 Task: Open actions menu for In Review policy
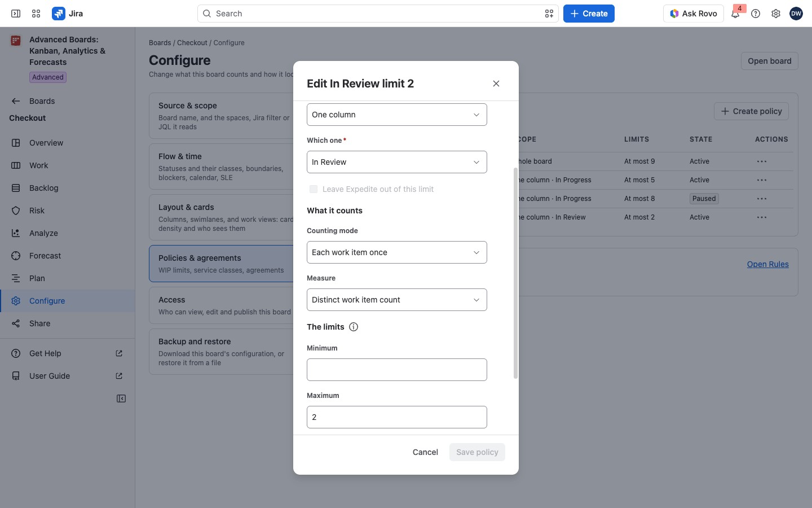pos(762,217)
